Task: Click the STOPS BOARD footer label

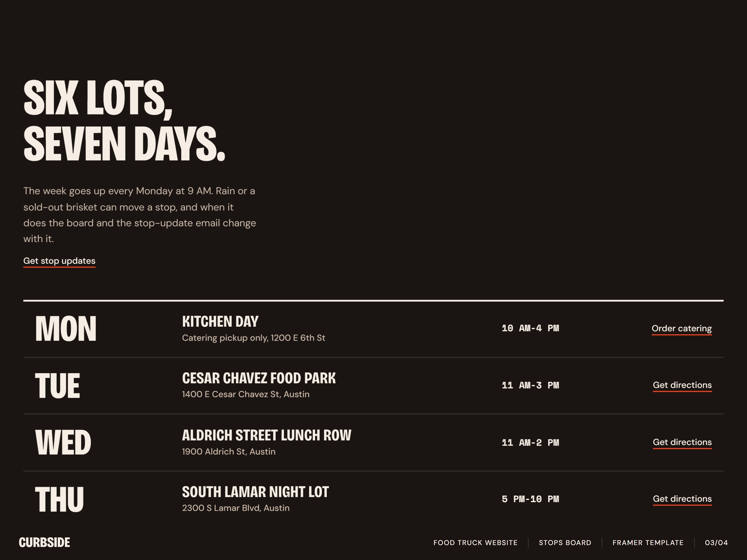Action: [x=565, y=543]
